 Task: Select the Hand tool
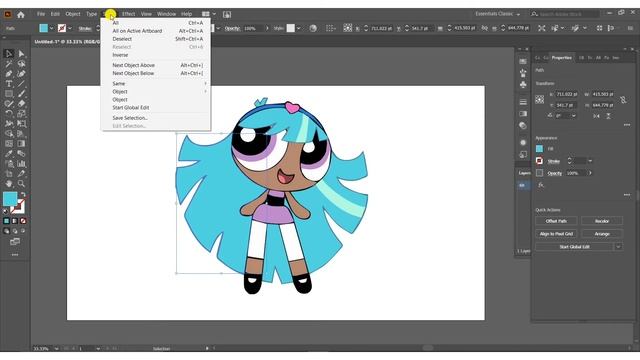(x=9, y=184)
